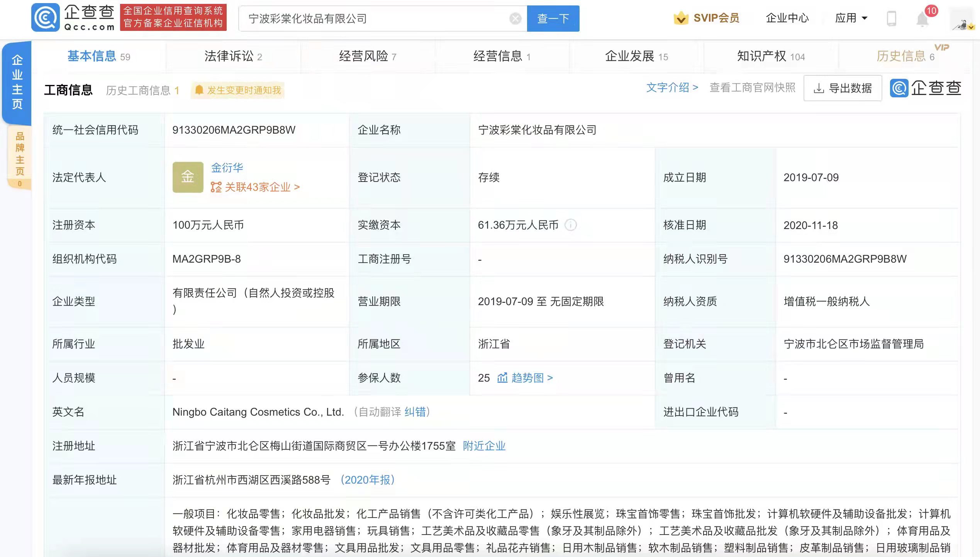Open 关联43家企业 link
The width and height of the screenshot is (980, 557).
pos(262,187)
